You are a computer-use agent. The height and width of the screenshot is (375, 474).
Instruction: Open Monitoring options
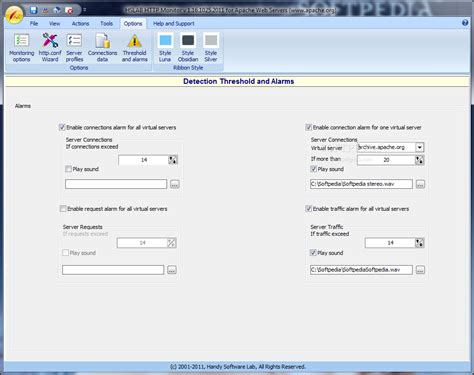tap(21, 48)
